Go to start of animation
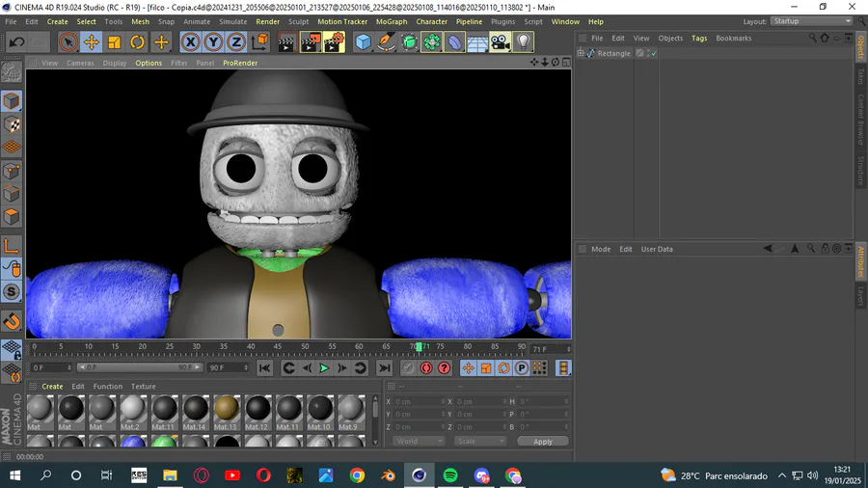The height and width of the screenshot is (488, 868). coord(264,368)
